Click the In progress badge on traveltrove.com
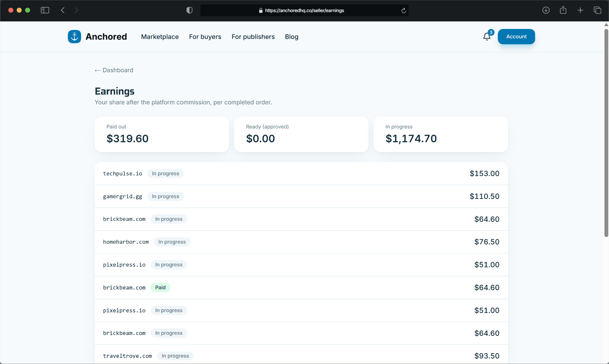The height and width of the screenshot is (364, 609). (176, 356)
